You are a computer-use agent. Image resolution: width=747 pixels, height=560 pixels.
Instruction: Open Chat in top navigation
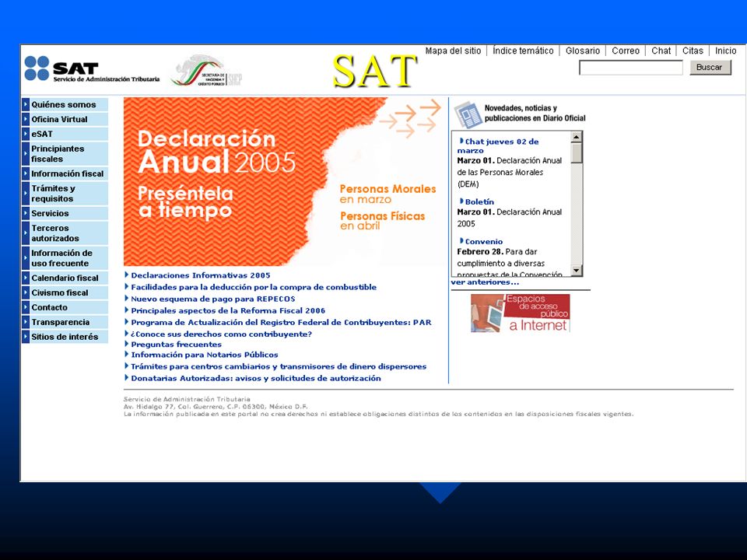[x=661, y=51]
